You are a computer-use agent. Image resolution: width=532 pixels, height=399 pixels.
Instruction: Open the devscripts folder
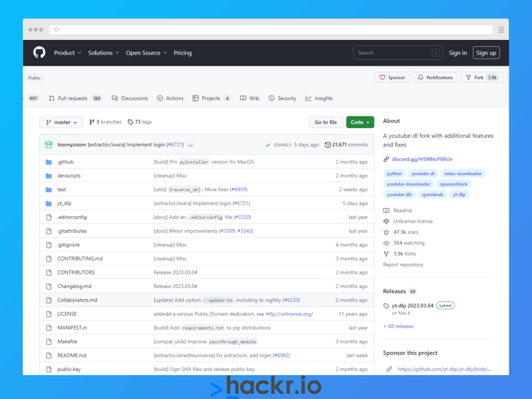(69, 176)
